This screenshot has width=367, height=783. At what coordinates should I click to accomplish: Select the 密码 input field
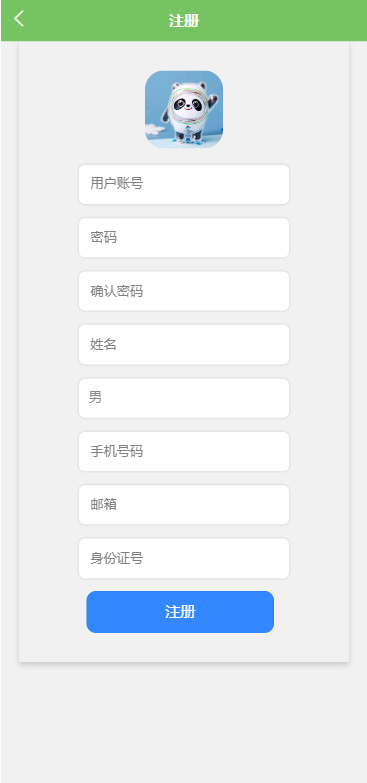pyautogui.click(x=184, y=238)
